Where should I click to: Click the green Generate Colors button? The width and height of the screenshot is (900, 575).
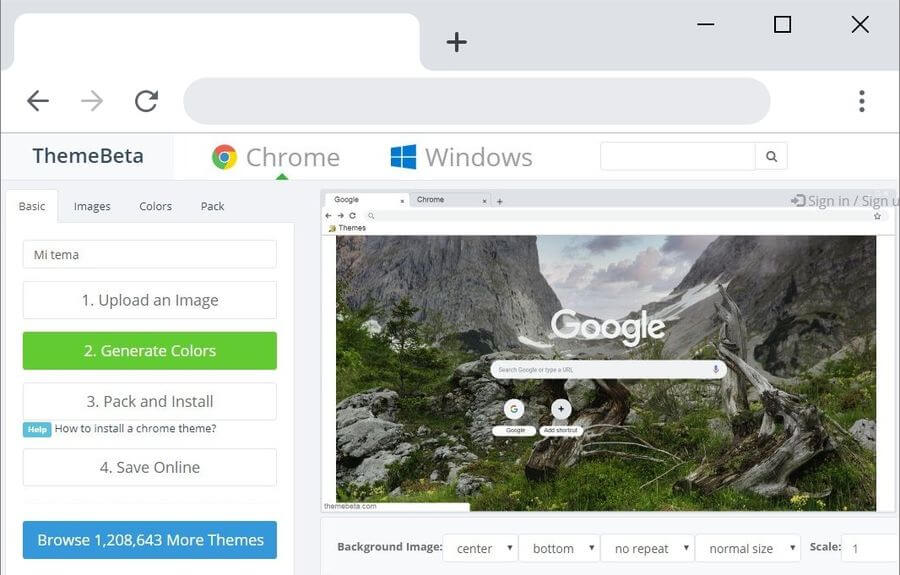click(x=150, y=351)
